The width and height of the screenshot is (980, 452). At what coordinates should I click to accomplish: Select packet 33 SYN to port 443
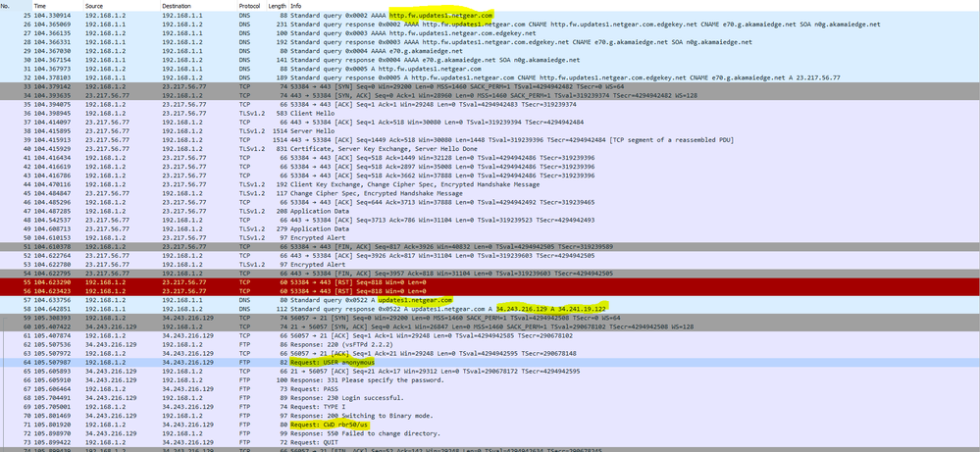point(490,87)
